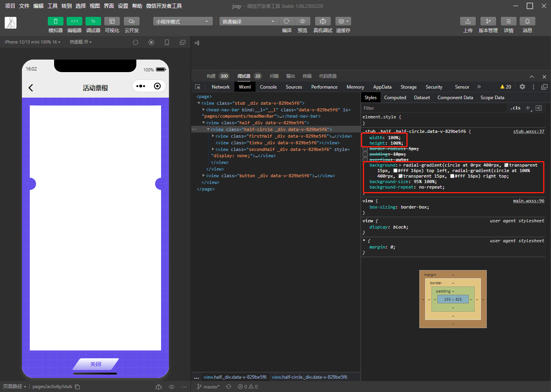Screen dimensions: 551x392
Task: Open the 普通编译 compile mode dropdown
Action: (x=248, y=21)
